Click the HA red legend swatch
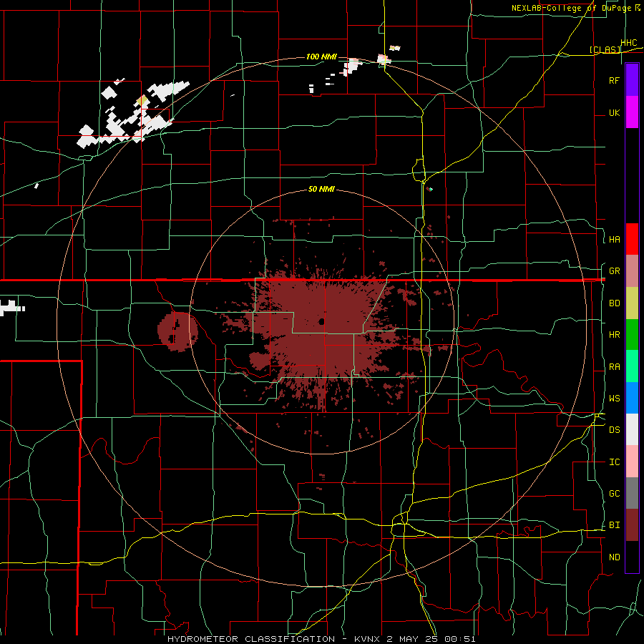This screenshot has width=644, height=644. pos(632,239)
